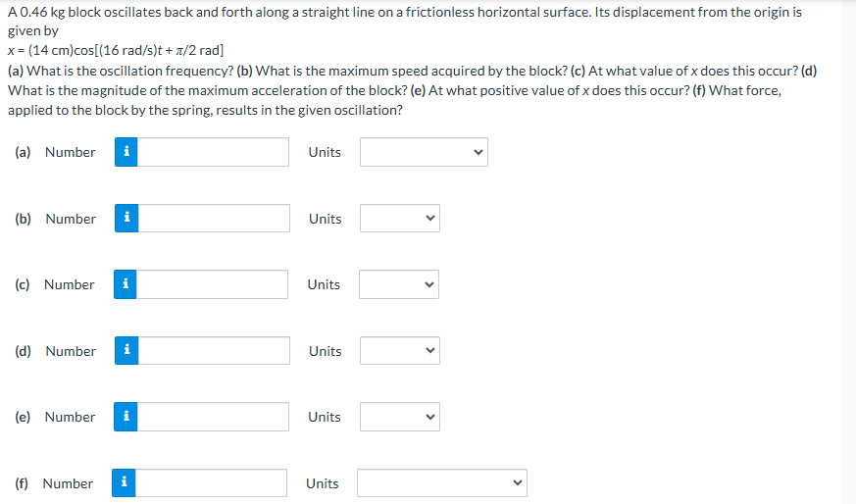The width and height of the screenshot is (856, 504).
Task: Click into the part (f) Number box
Action: pos(210,483)
